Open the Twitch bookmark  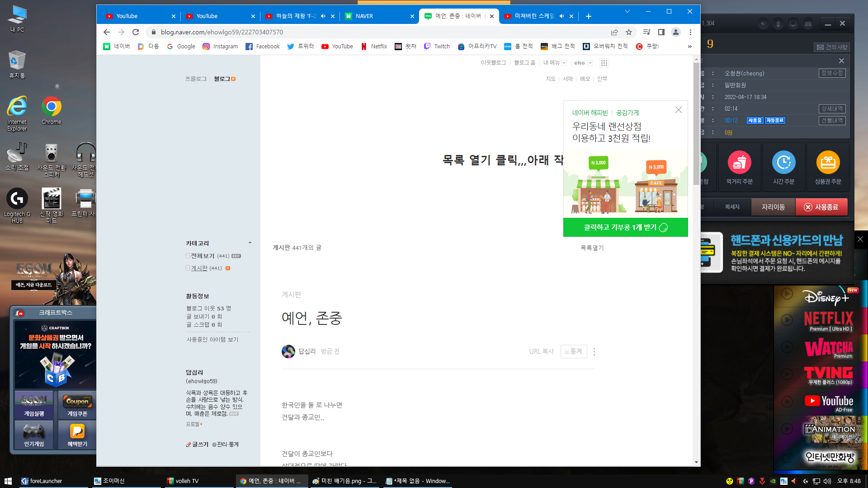click(437, 46)
